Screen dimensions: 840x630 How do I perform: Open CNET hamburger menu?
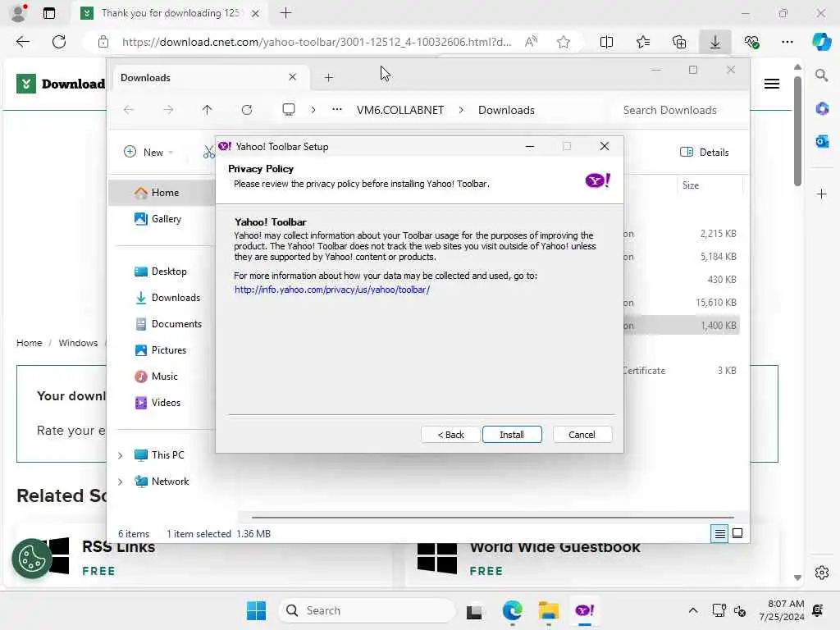[771, 84]
